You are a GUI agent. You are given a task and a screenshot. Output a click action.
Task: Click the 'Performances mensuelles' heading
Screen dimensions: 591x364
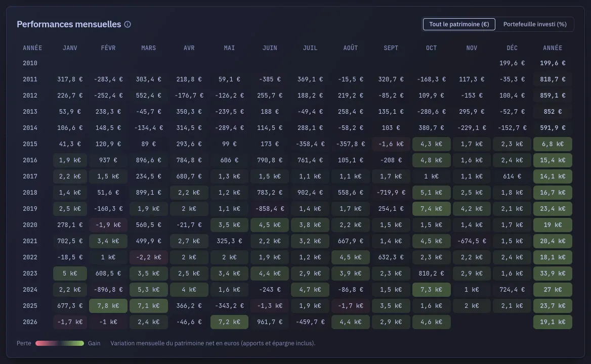(x=69, y=24)
